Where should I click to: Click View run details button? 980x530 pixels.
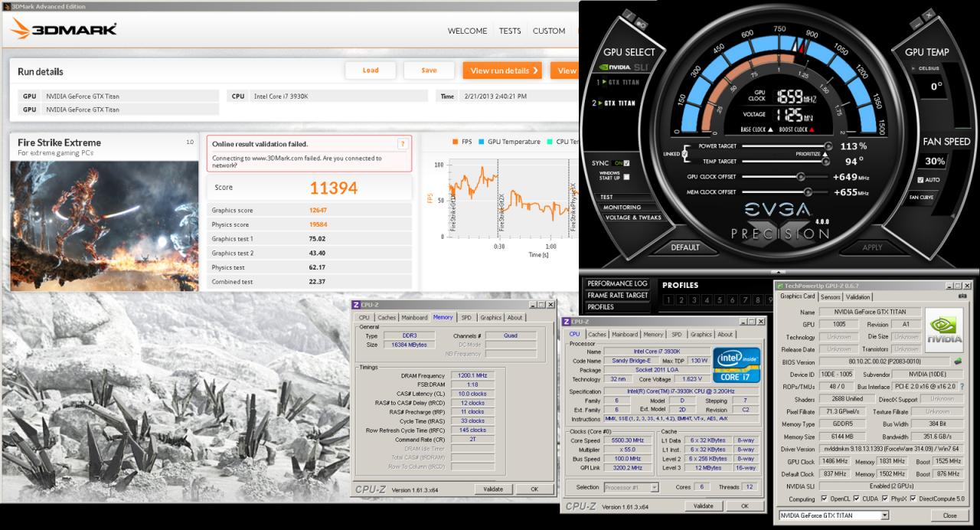pos(502,70)
